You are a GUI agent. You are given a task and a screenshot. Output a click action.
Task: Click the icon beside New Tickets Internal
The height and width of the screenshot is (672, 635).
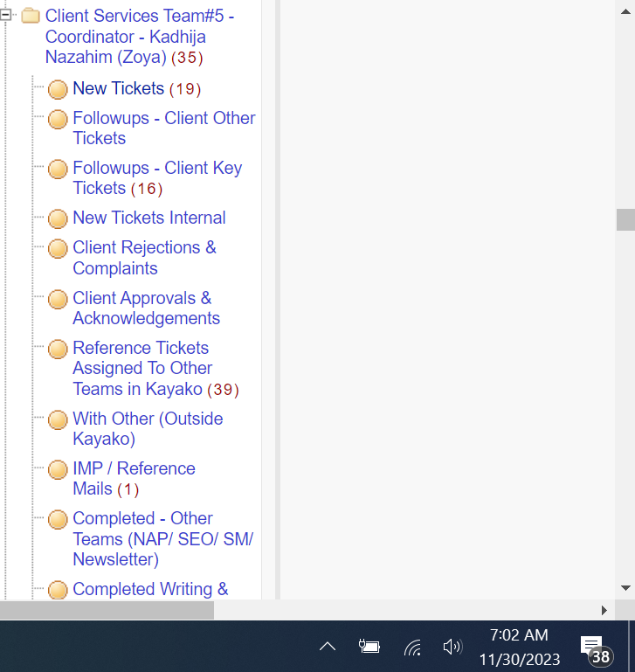(58, 218)
